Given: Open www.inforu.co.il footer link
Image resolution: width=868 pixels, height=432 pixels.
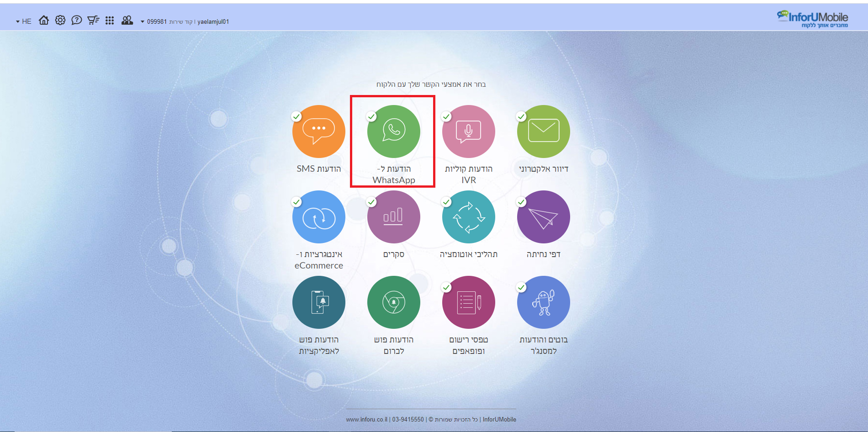Looking at the screenshot, I should click(x=366, y=419).
